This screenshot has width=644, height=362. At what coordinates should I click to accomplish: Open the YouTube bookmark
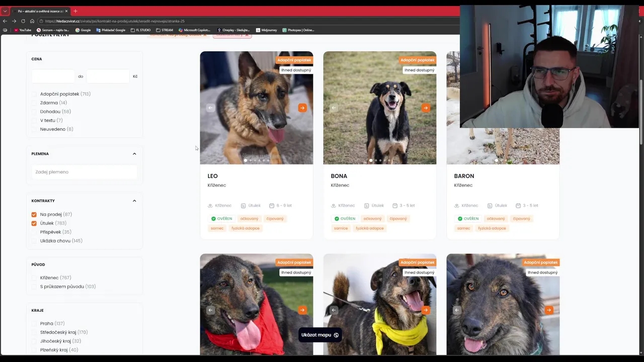[x=23, y=30]
